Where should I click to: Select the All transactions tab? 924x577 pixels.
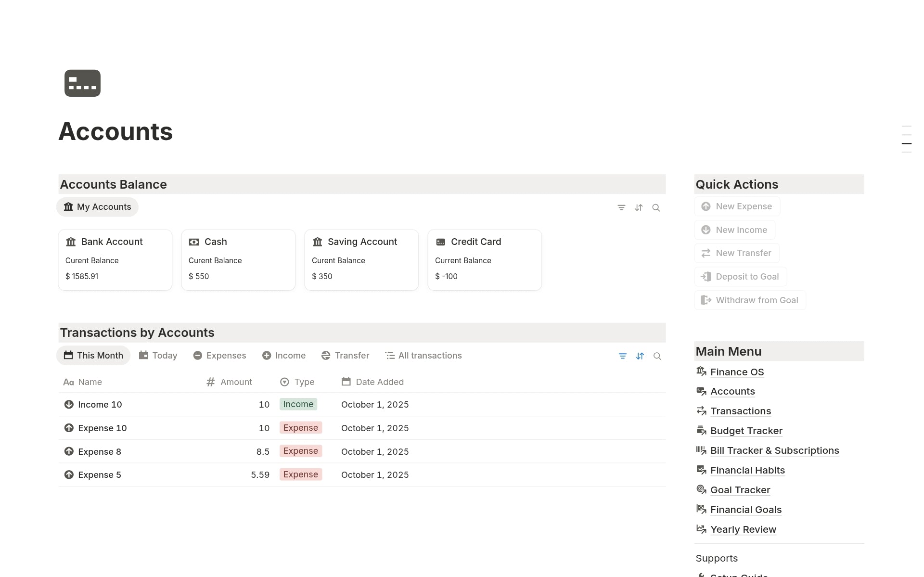click(423, 356)
